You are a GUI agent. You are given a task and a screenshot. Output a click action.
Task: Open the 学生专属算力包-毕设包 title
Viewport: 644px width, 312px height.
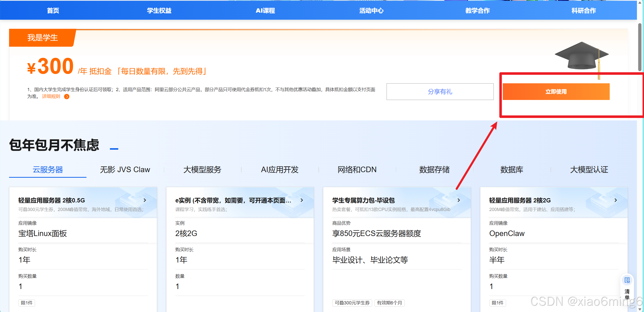363,200
